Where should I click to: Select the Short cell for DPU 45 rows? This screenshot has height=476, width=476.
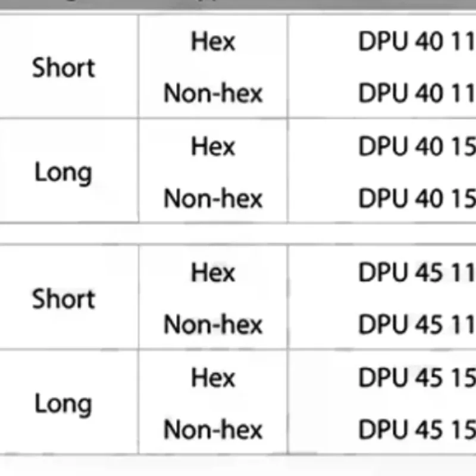coord(64,298)
